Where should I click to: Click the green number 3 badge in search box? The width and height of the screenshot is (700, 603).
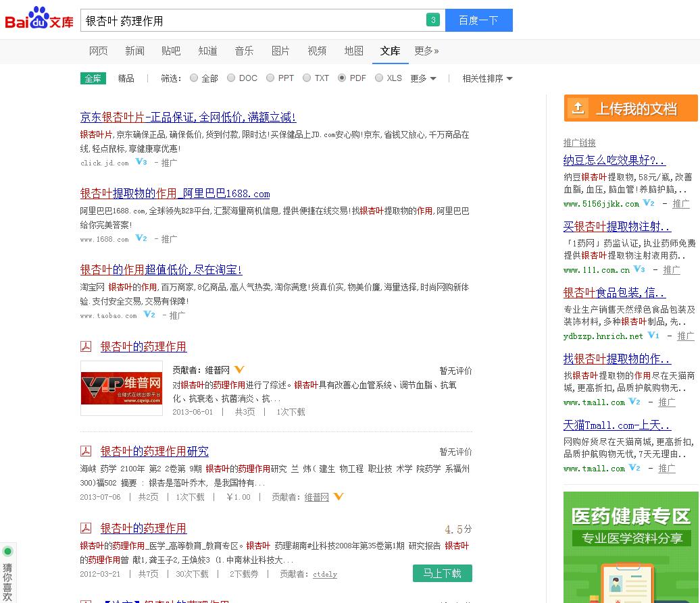pyautogui.click(x=433, y=20)
